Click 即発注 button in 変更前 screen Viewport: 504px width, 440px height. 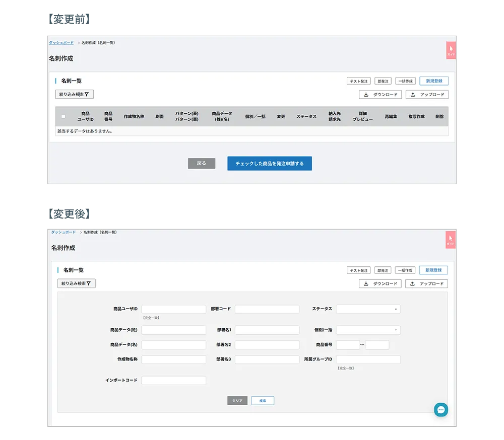coord(383,81)
